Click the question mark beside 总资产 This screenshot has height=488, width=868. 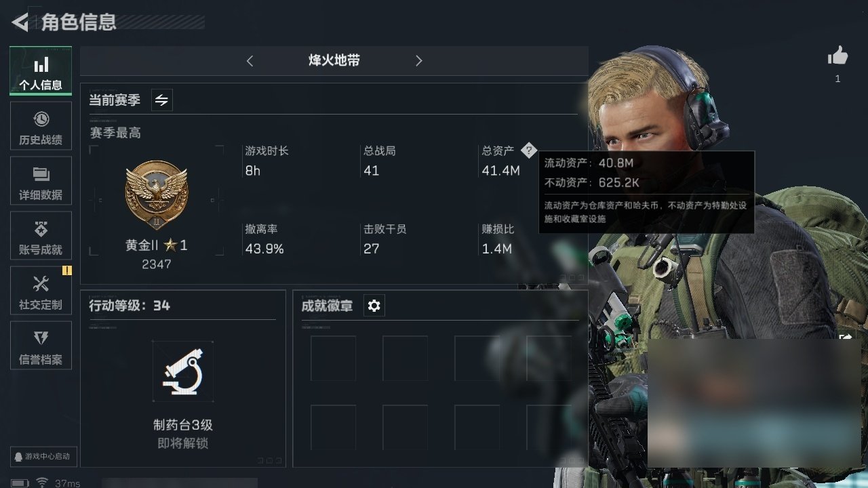click(x=529, y=150)
